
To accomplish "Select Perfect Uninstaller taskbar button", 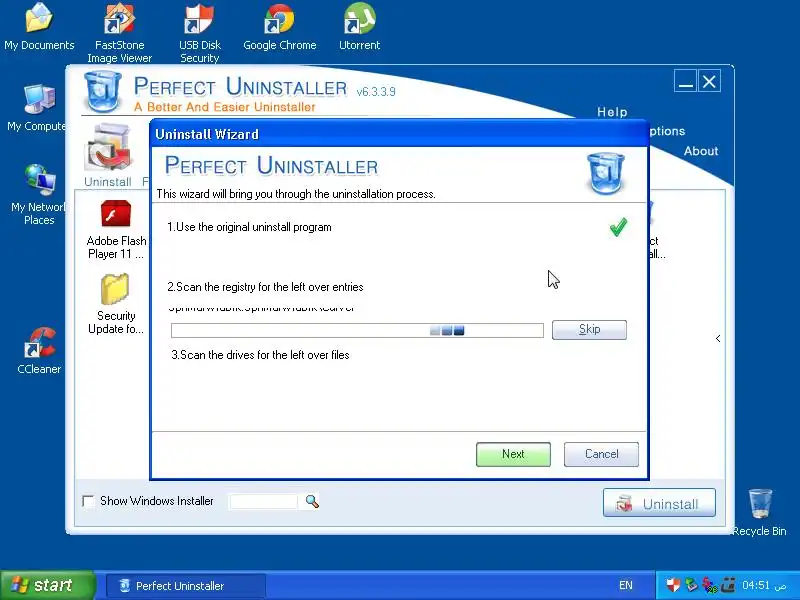I will click(186, 586).
